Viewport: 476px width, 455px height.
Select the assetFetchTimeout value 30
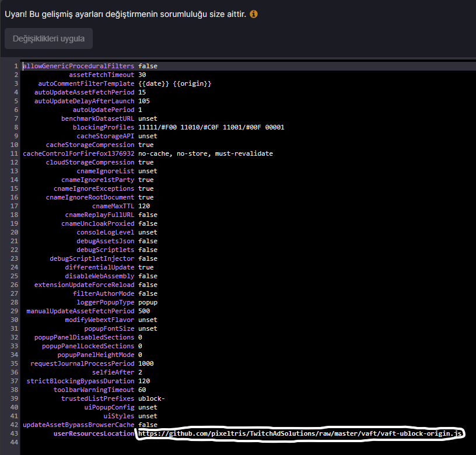(142, 75)
